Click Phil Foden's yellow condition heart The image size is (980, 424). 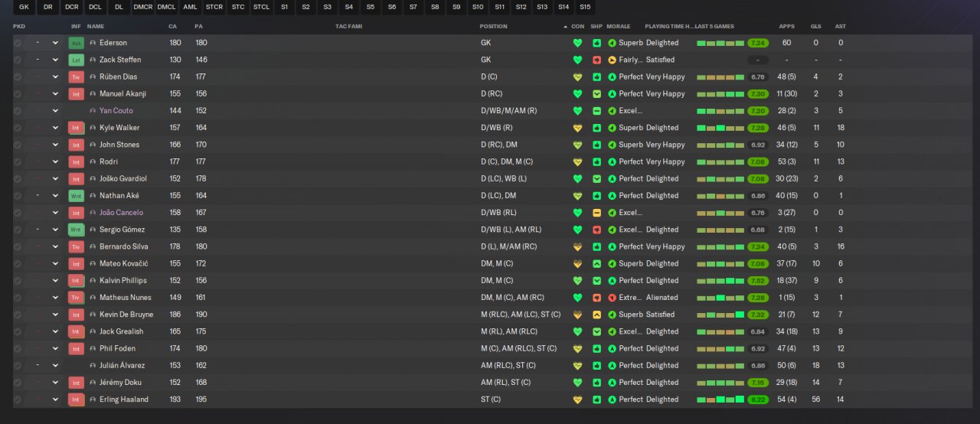(578, 348)
